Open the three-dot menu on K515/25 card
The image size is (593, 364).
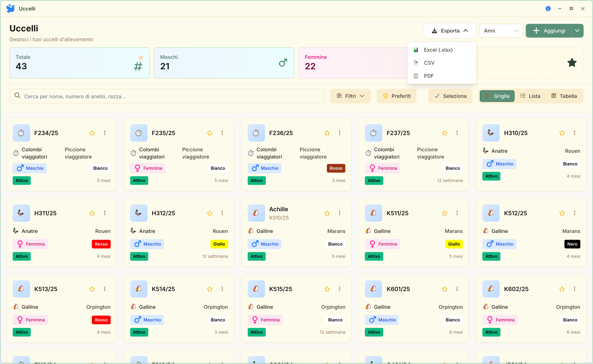[x=340, y=289]
